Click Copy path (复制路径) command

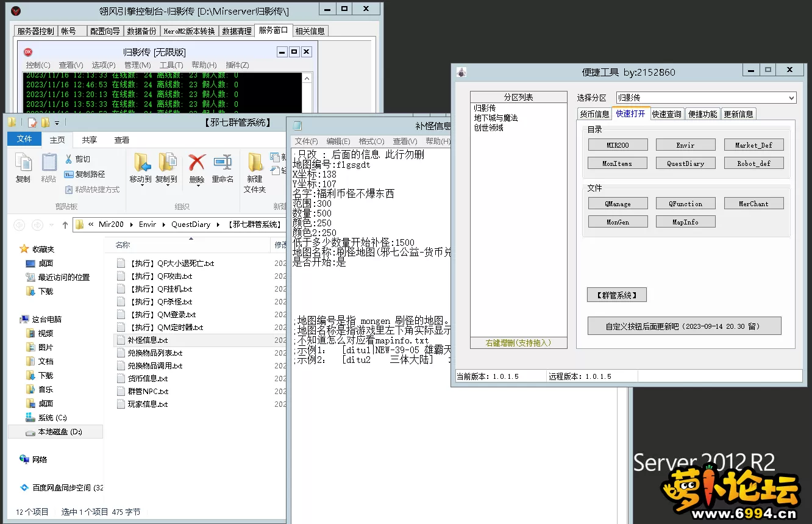tap(85, 174)
